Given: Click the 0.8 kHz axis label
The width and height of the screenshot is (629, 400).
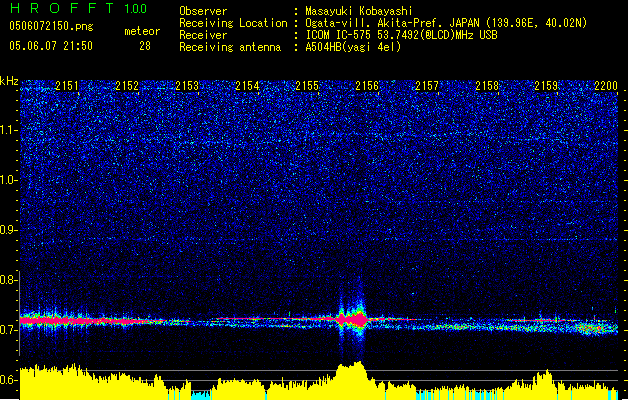Looking at the screenshot, I should (9, 280).
